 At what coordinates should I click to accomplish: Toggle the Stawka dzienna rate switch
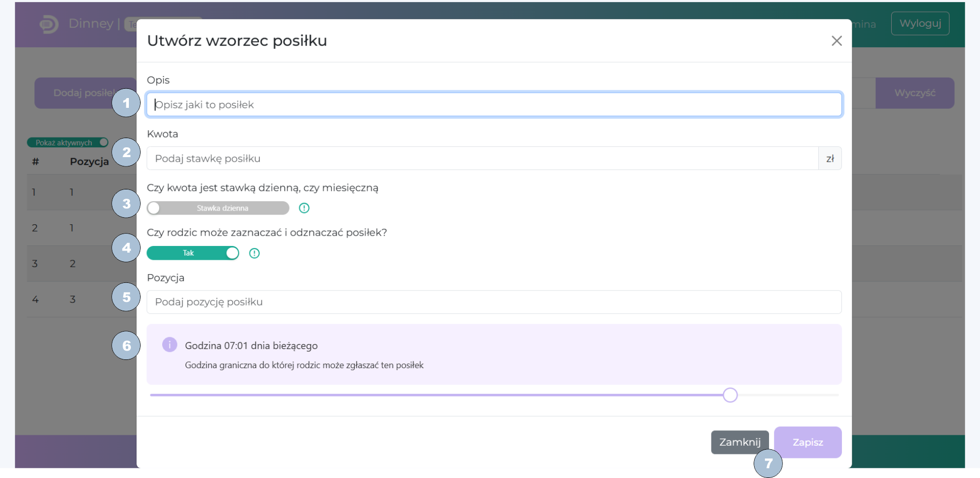coord(218,208)
